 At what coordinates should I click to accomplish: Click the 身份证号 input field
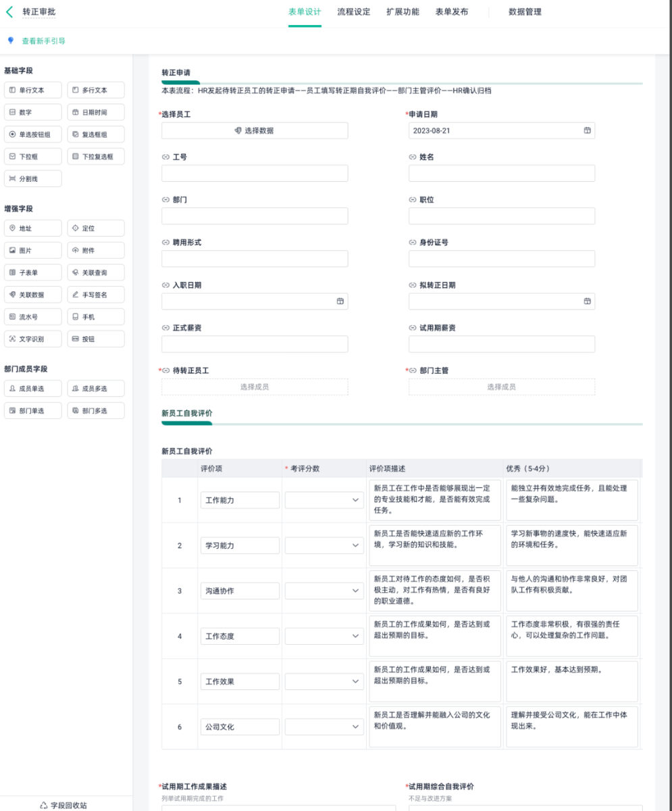(502, 259)
